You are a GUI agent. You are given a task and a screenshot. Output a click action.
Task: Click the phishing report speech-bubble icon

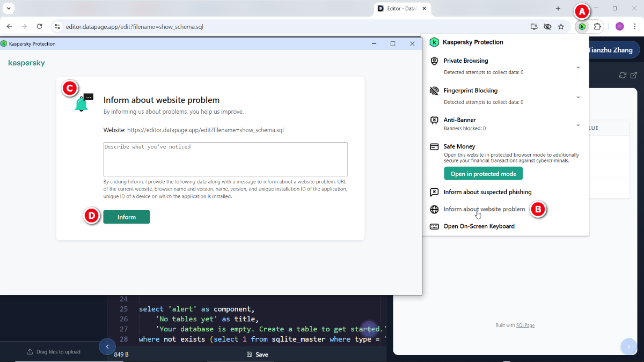[x=434, y=192]
